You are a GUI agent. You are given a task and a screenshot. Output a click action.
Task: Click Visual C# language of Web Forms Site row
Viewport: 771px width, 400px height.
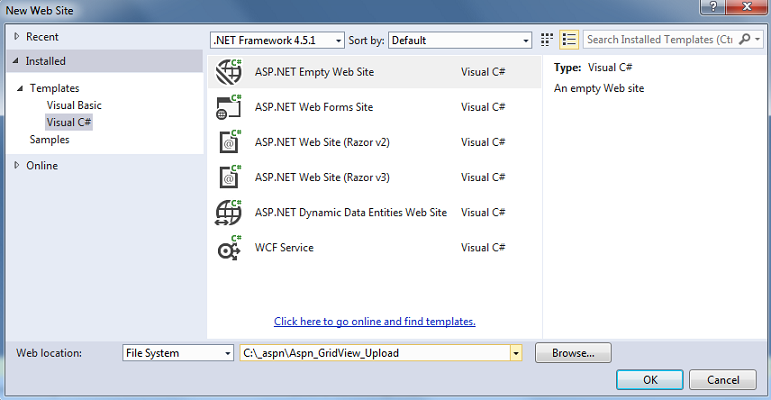tap(483, 107)
